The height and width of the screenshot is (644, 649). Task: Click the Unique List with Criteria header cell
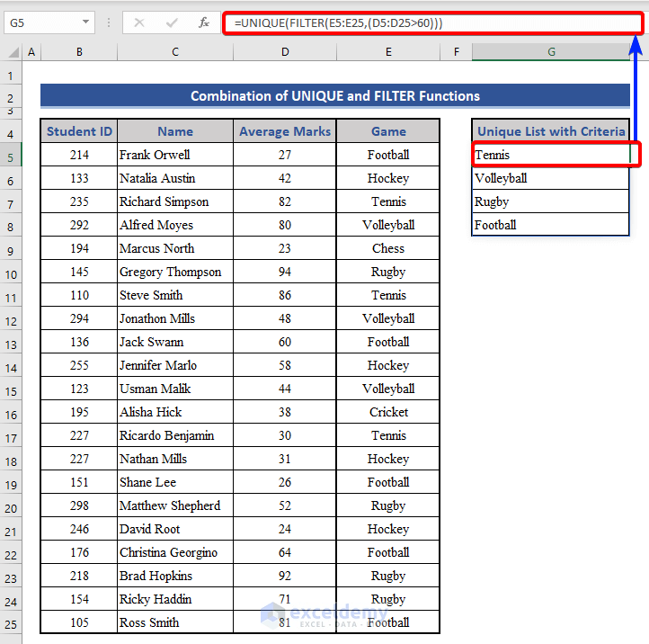point(551,131)
